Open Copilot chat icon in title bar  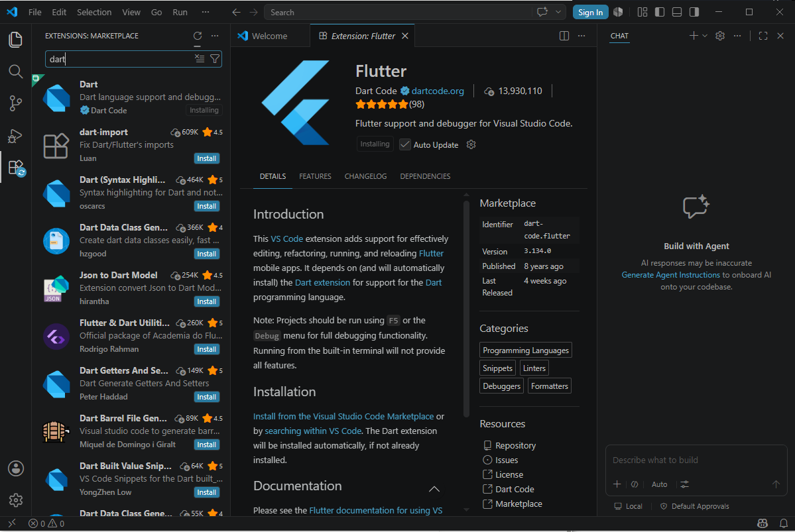pyautogui.click(x=542, y=12)
